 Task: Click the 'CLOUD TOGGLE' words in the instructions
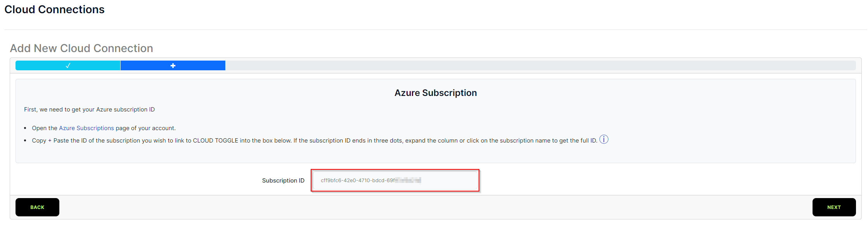pyautogui.click(x=216, y=141)
